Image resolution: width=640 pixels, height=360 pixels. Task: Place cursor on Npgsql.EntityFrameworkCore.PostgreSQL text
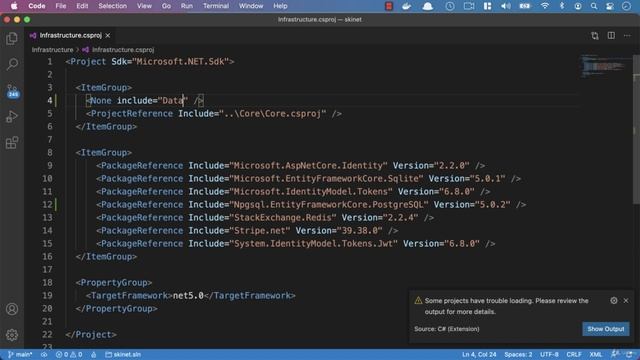click(x=329, y=204)
